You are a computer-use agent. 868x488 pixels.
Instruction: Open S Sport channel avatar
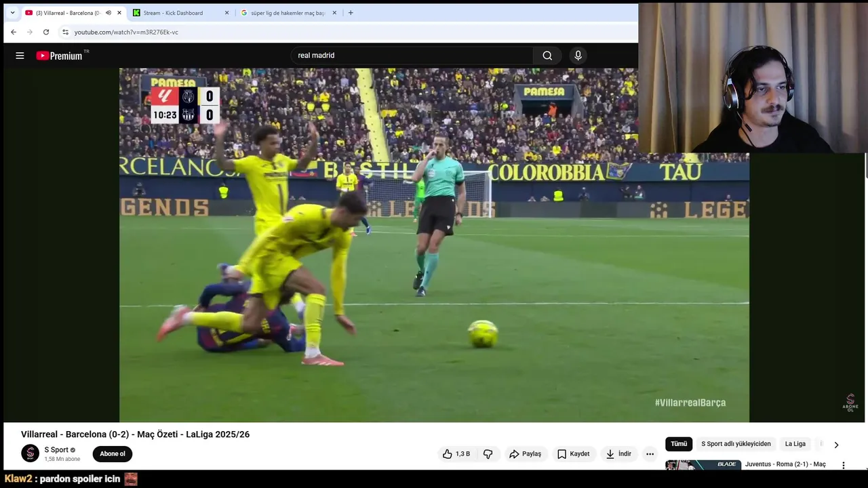pos(30,453)
